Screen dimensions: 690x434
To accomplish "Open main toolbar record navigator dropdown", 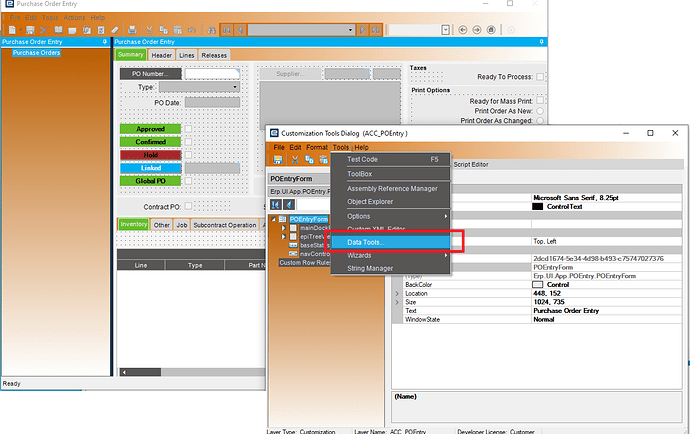I will pyautogui.click(x=350, y=30).
